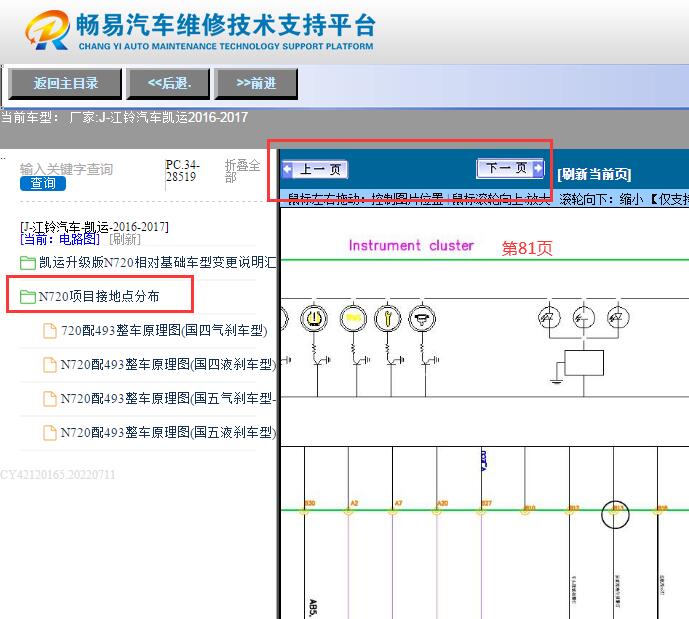Click the file icon of 国五气刹车型 entry

[50, 398]
